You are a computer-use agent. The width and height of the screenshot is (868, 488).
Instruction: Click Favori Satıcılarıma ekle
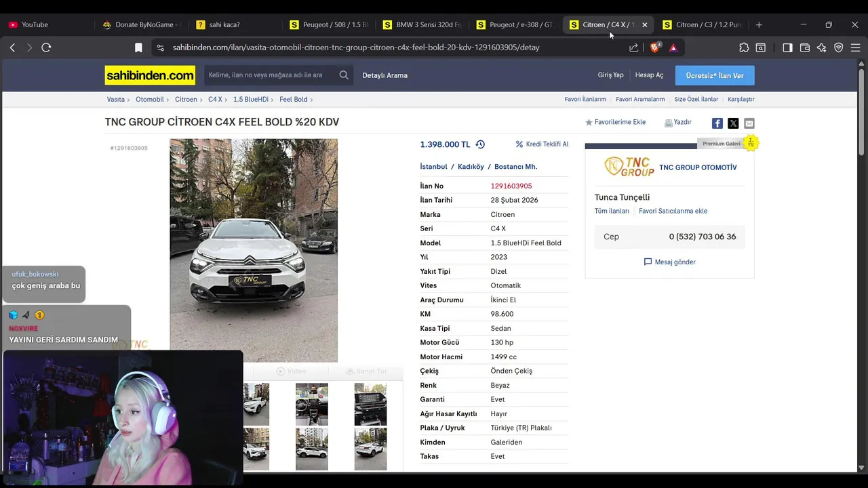tap(673, 211)
